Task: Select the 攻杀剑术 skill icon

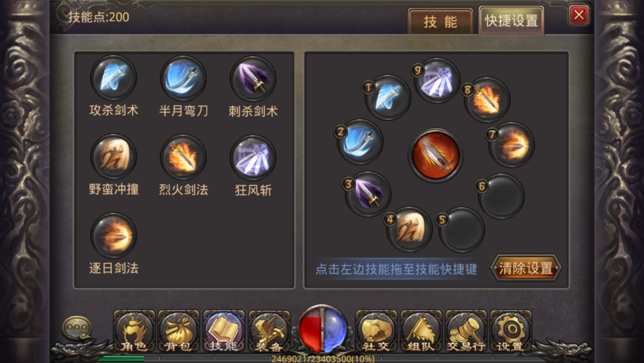Action: 114,78
